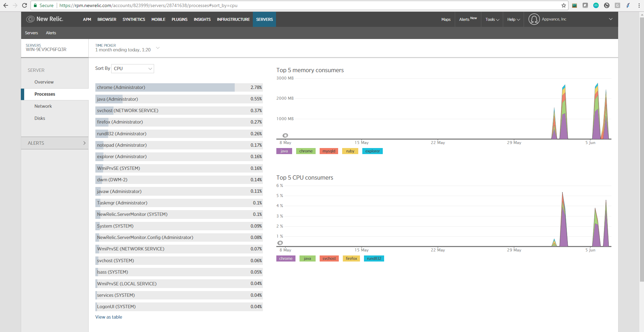Click the Servers sub-navigation link
The width and height of the screenshot is (644, 332).
[x=31, y=33]
